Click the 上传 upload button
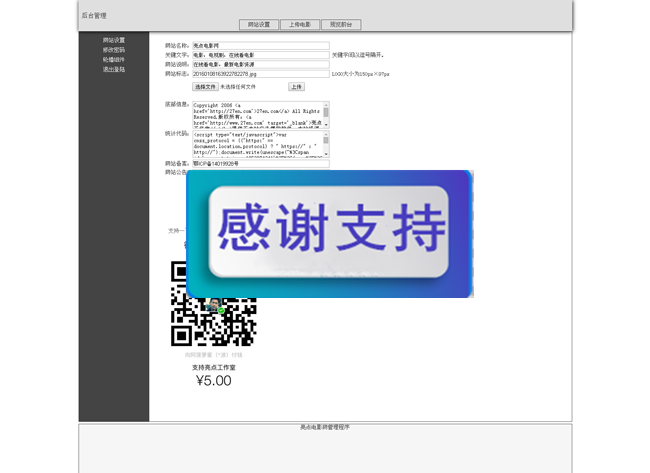 (x=296, y=87)
